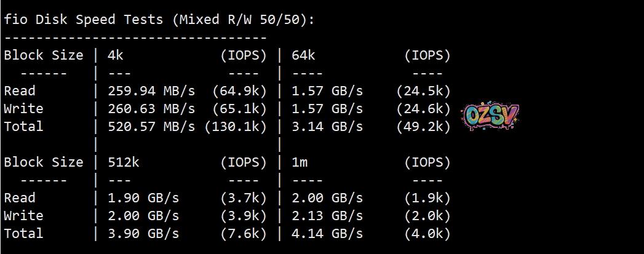Click the fio Disk Speed Tests heading
This screenshot has width=644, height=254.
pos(159,19)
